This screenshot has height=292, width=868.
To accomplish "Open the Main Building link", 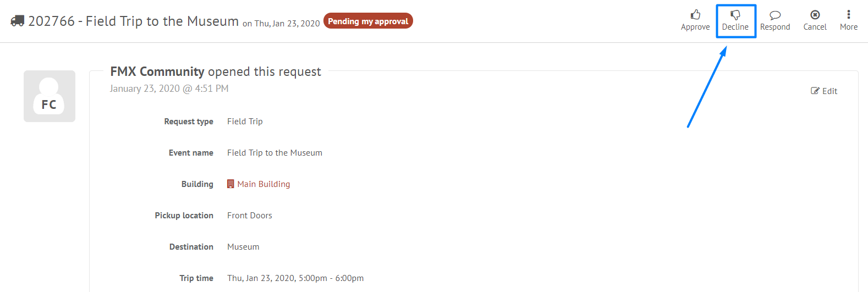I will tap(263, 184).
